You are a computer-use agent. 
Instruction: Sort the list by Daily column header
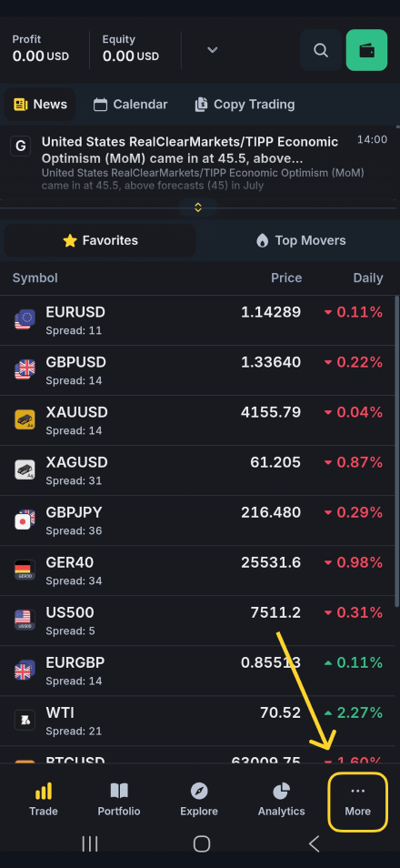[x=368, y=278]
